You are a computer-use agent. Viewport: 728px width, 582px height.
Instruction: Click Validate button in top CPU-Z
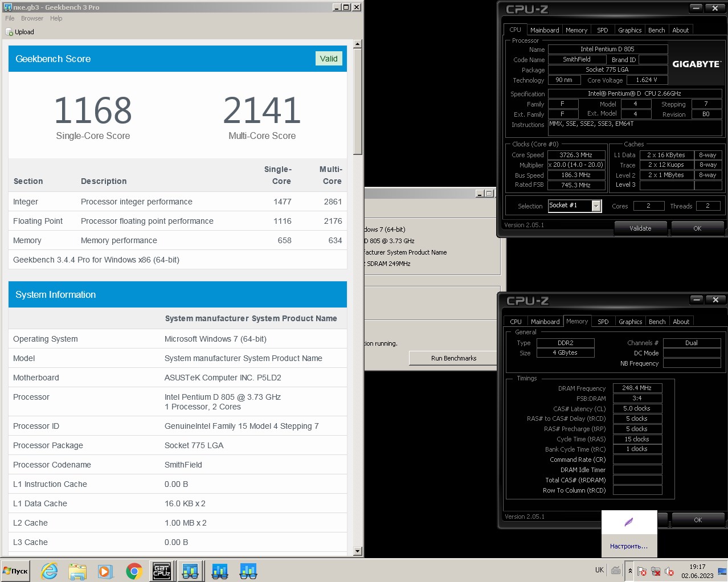[x=640, y=228]
